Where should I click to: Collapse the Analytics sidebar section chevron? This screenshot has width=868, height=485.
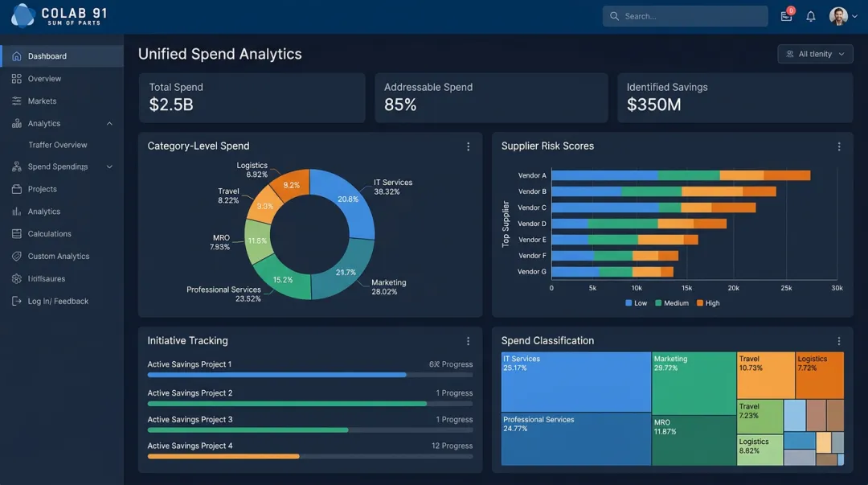[x=109, y=124]
